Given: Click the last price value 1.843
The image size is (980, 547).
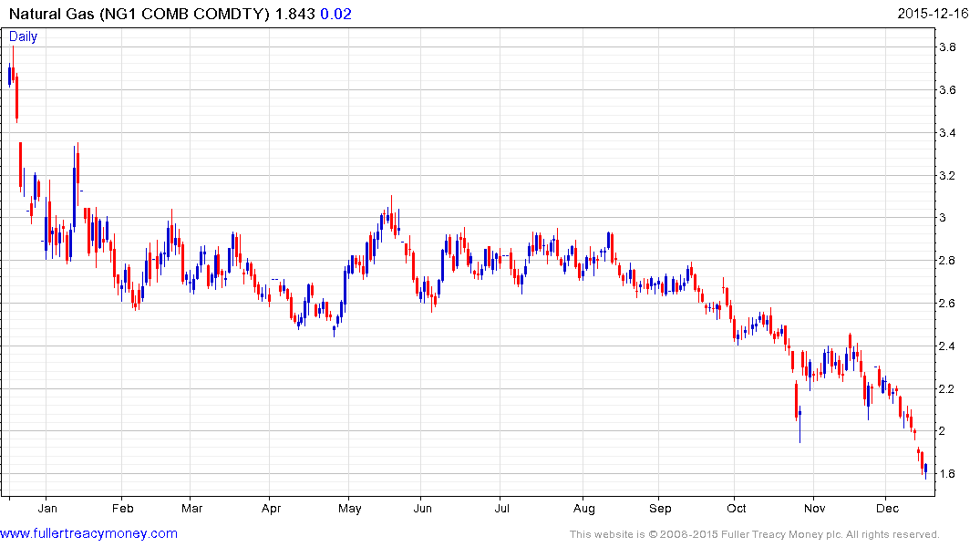Looking at the screenshot, I should tap(296, 14).
